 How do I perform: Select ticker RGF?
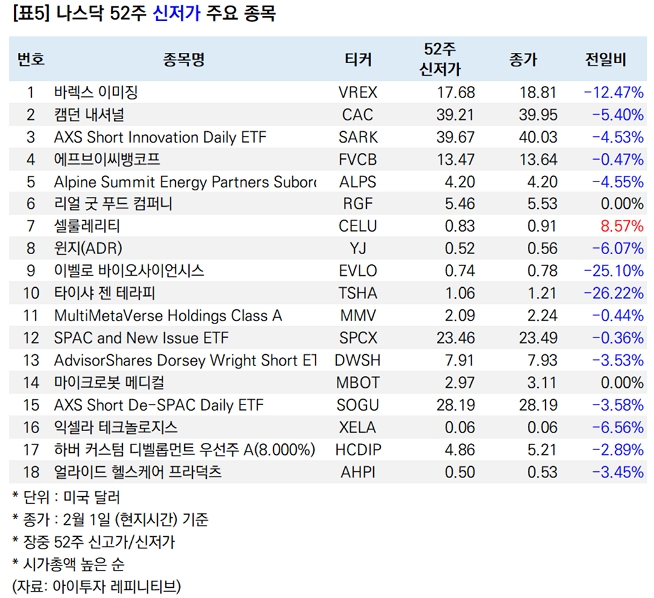358,204
